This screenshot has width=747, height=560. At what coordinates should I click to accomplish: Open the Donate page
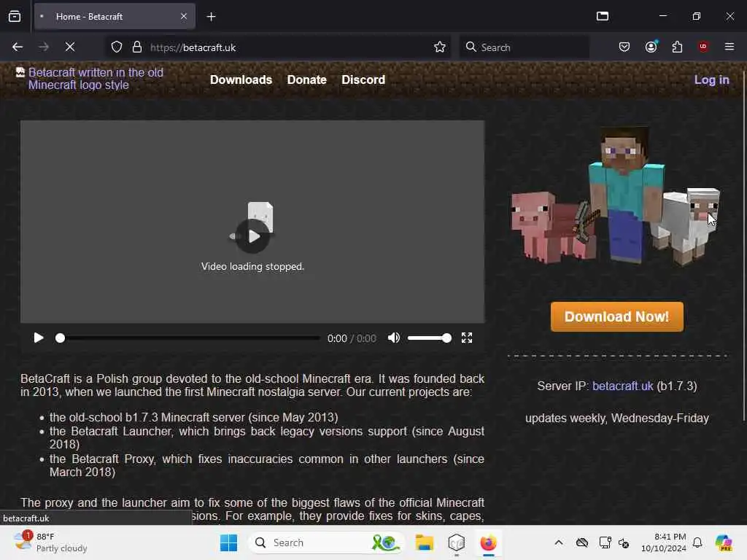pyautogui.click(x=307, y=79)
